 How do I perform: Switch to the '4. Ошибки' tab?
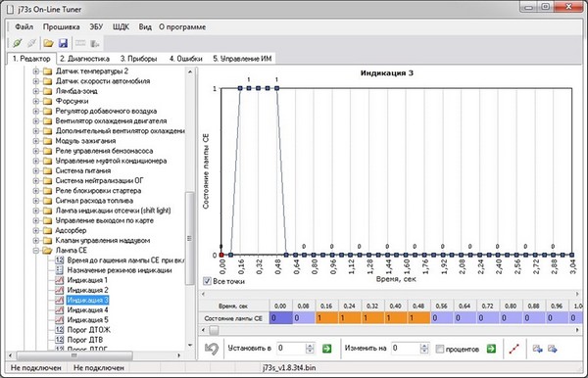[x=185, y=59]
